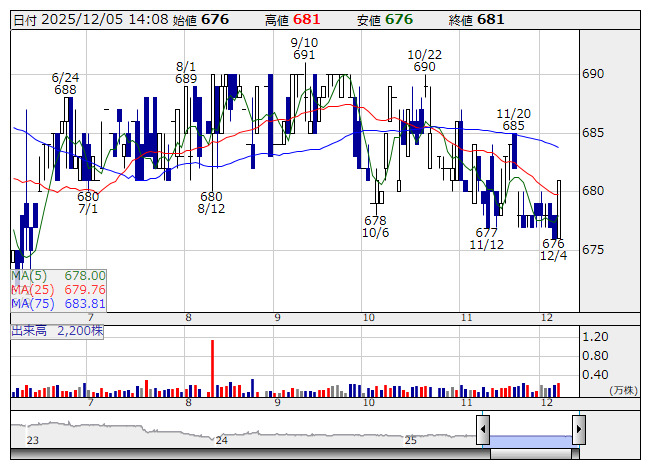Click the 680 price axis label
This screenshot has height=470, width=653.
593,191
